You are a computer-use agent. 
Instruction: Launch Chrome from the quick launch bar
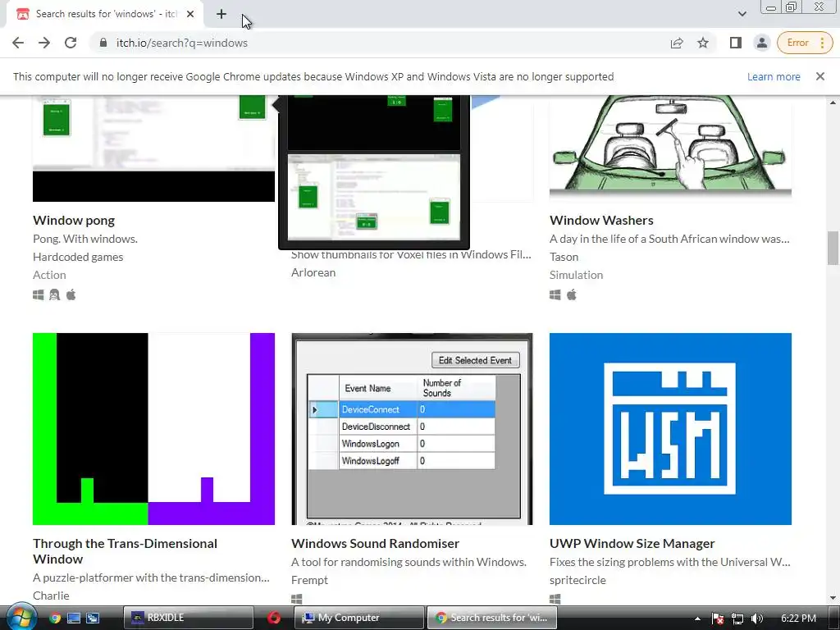tap(55, 618)
